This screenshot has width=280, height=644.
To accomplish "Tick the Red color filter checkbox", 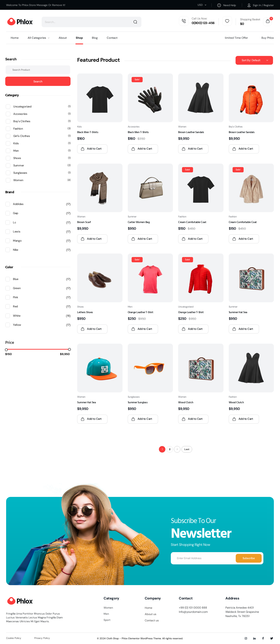I will (x=8, y=306).
